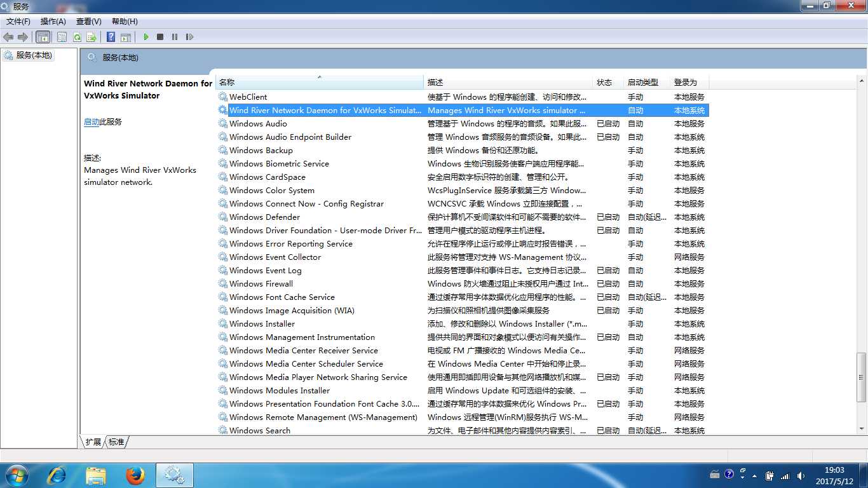This screenshot has height=488, width=868.
Task: Sort by the 描述 column header
Action: pos(508,83)
